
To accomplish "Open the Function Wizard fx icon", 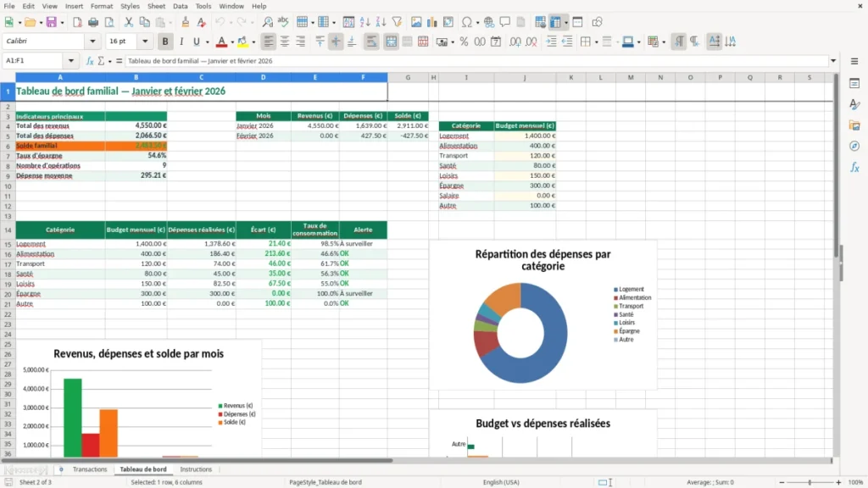I will coord(90,61).
